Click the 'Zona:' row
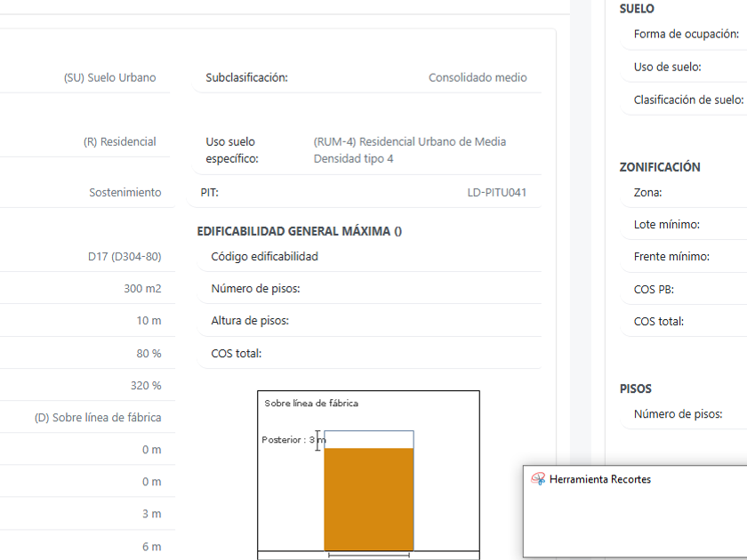Viewport: 747px width, 560px height. tap(684, 192)
